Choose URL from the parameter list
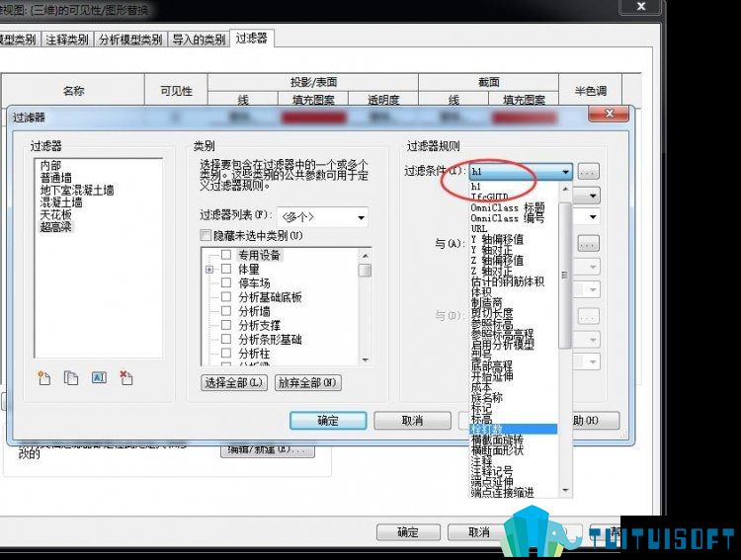741x560 pixels. 479,228
